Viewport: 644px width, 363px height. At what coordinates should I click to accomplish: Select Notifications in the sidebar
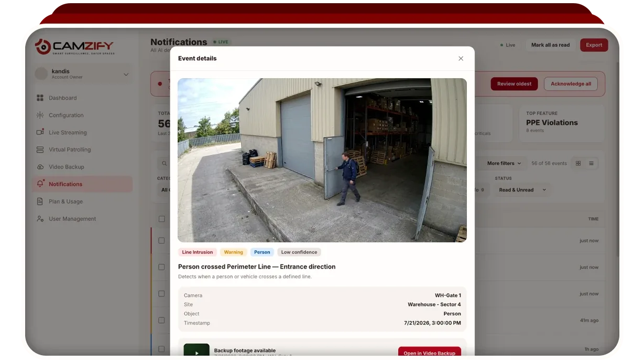pyautogui.click(x=82, y=184)
